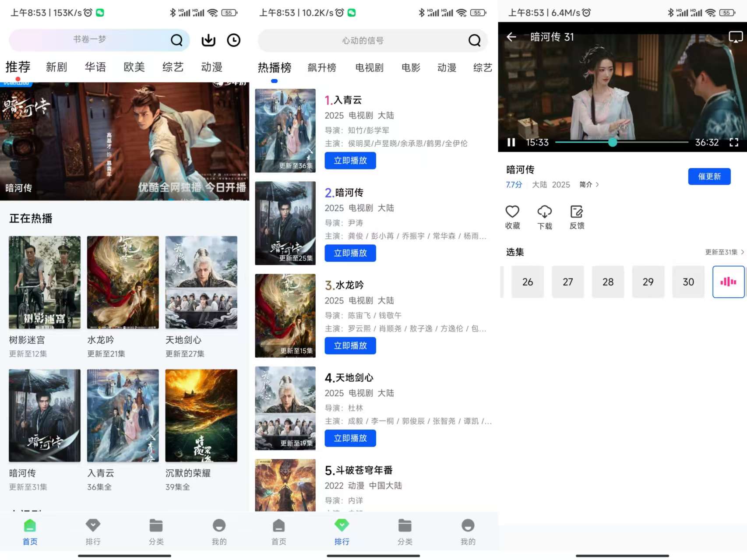Tap the screen cast icon in player
The image size is (747, 560).
pyautogui.click(x=735, y=37)
